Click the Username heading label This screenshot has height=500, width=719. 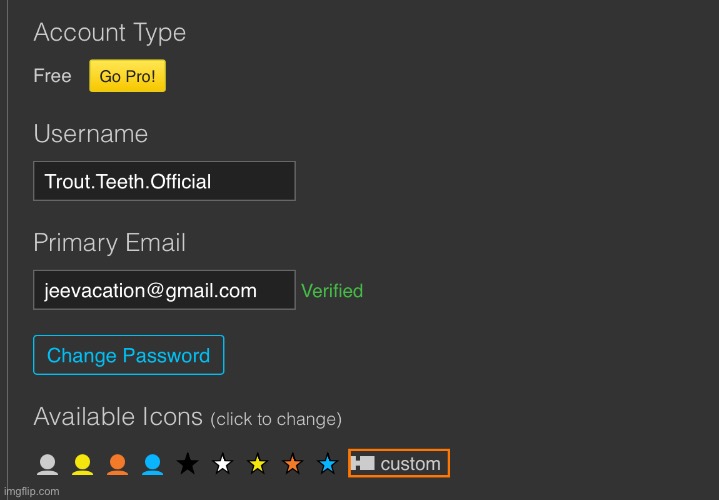pyautogui.click(x=90, y=134)
